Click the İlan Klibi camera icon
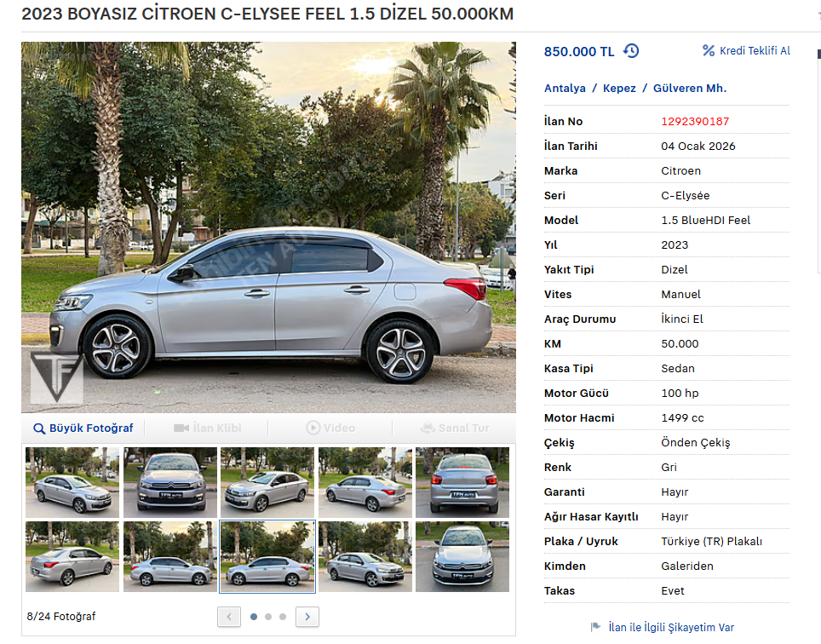The image size is (821, 644). coord(181,428)
